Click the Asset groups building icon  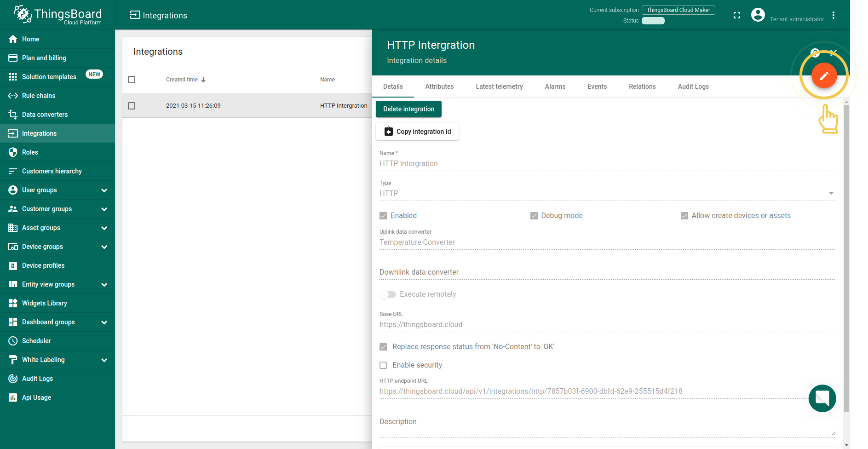[x=13, y=228]
